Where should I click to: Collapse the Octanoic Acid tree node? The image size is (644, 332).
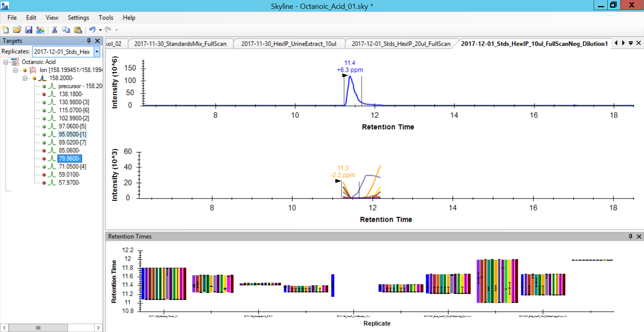[6, 62]
